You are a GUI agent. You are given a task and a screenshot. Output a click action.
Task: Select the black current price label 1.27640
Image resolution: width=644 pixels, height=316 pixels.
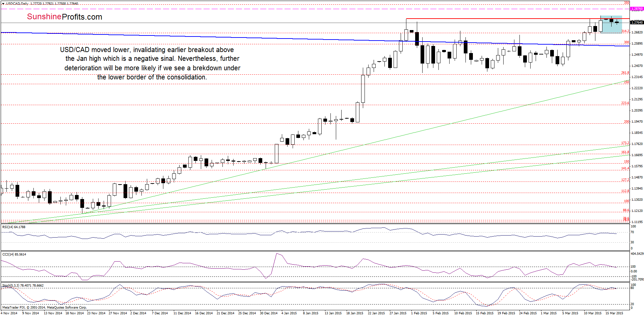click(x=637, y=22)
